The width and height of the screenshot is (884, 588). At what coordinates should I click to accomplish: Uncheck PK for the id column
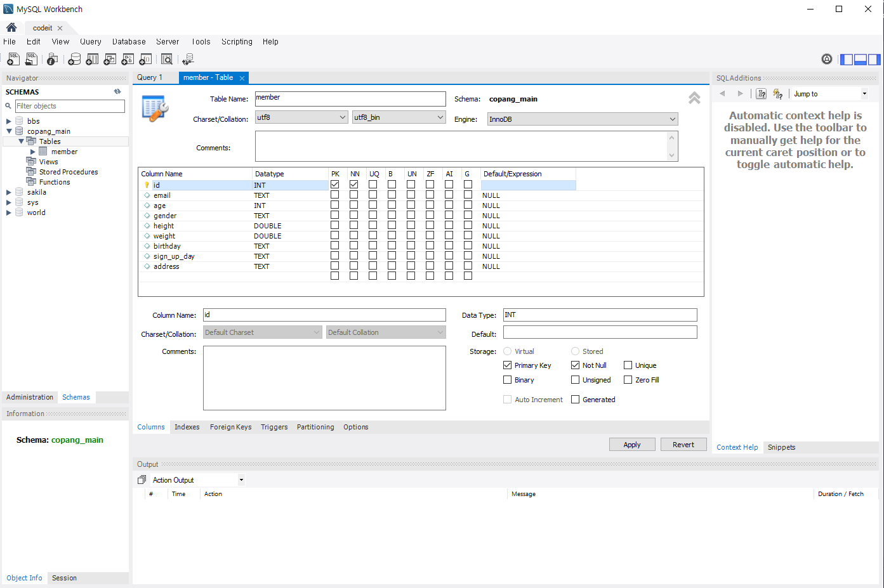pos(334,185)
